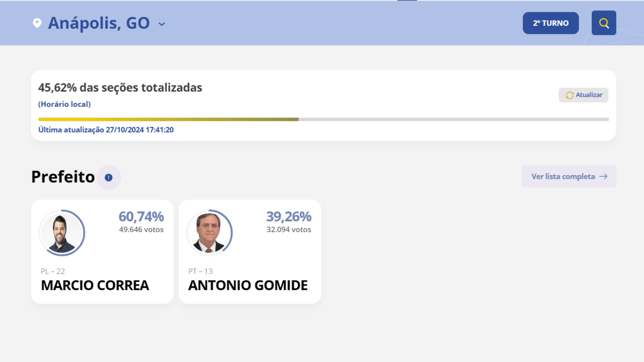This screenshot has width=644, height=362.
Task: Click the location pin icon
Action: click(37, 23)
